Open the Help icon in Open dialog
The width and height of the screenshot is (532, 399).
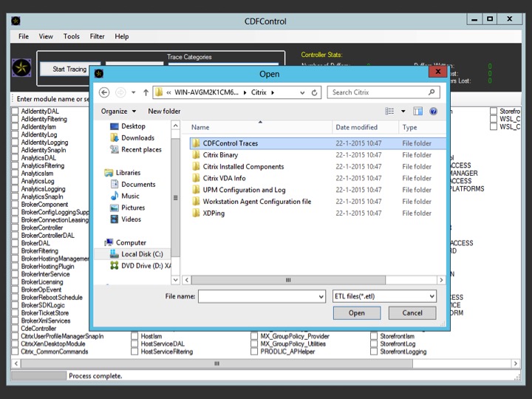pyautogui.click(x=433, y=112)
